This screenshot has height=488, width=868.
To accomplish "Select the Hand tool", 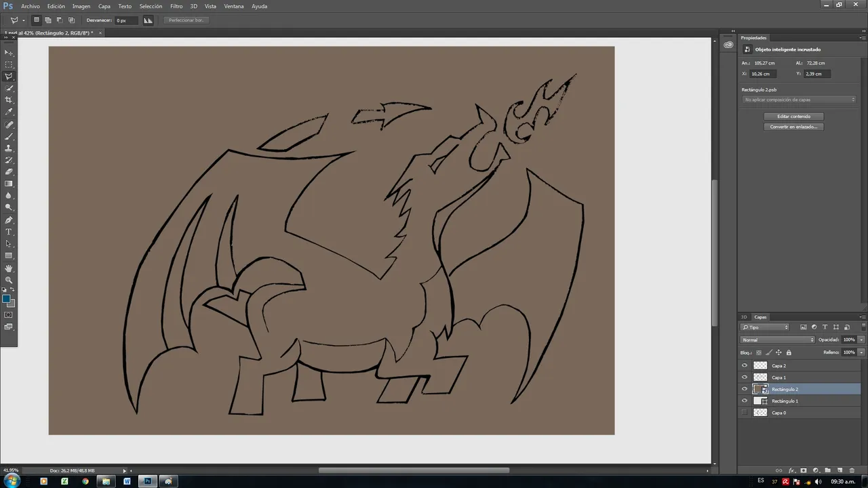I will click(x=9, y=268).
